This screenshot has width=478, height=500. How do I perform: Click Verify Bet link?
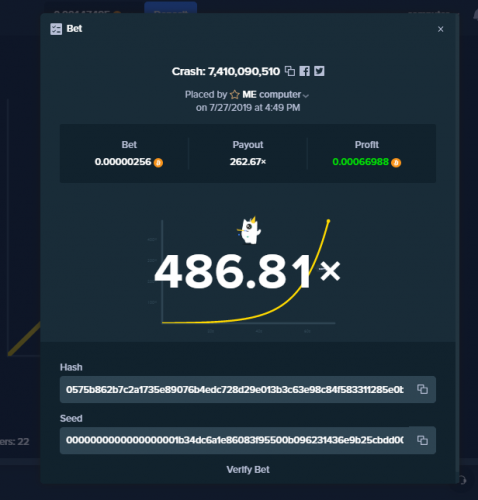click(x=248, y=470)
